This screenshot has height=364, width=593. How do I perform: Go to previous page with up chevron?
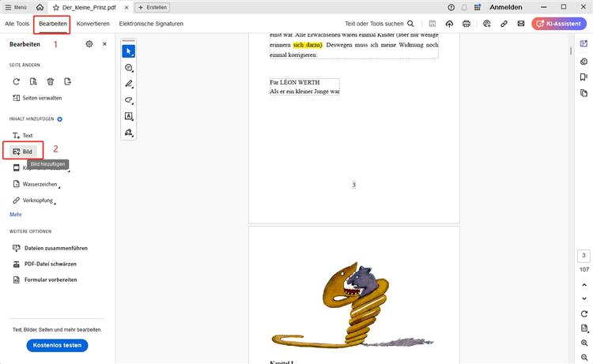[584, 285]
